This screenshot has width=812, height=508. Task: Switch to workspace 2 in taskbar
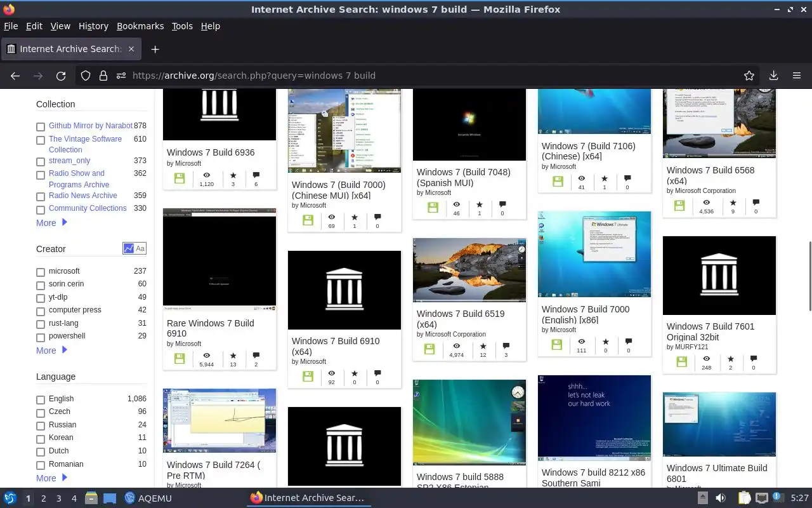coord(43,498)
